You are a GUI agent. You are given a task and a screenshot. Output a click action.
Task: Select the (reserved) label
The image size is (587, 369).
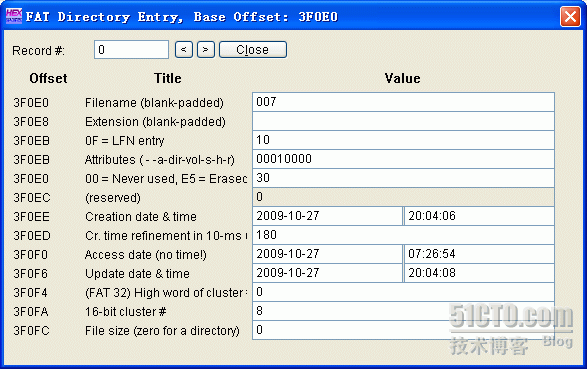coord(113,198)
